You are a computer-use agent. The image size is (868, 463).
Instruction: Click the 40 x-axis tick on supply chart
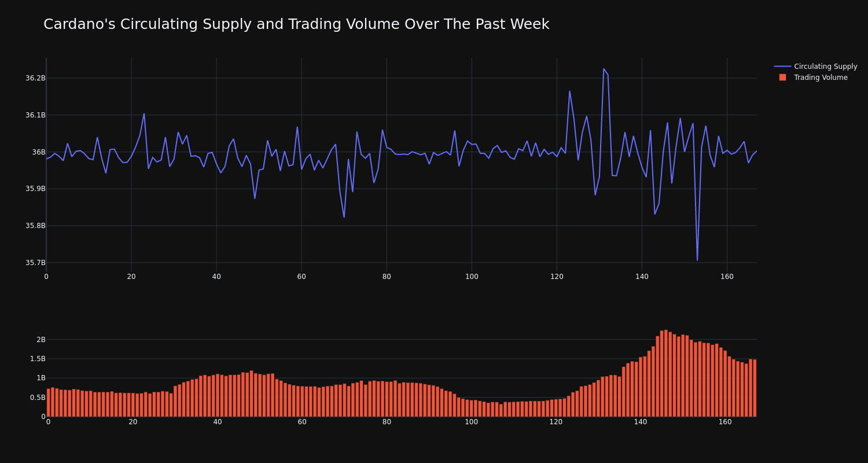pos(216,277)
